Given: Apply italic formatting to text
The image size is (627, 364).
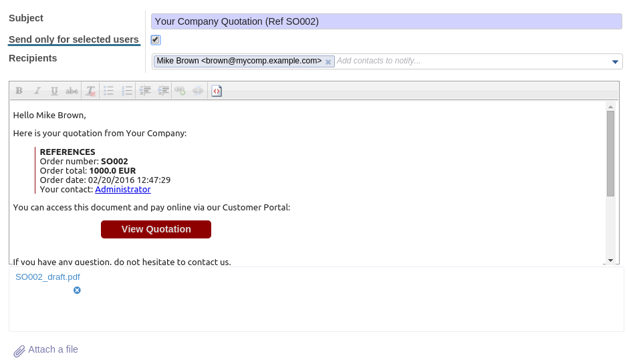Looking at the screenshot, I should (37, 91).
